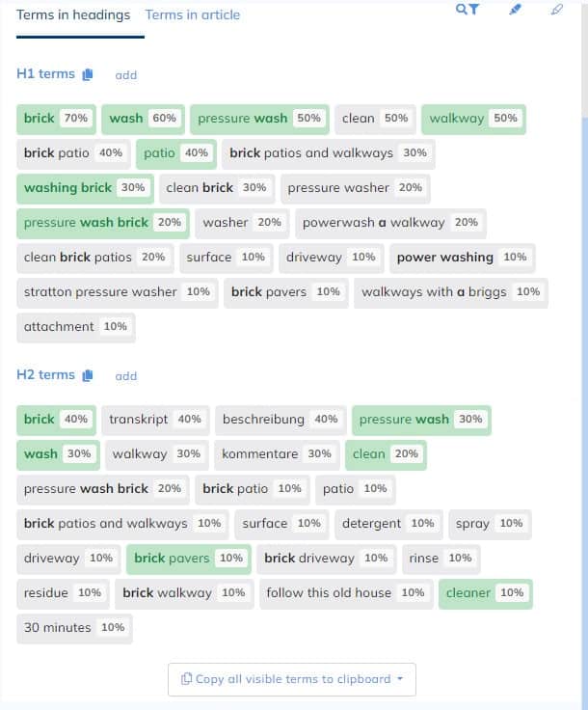Select the spray 10% chip
This screenshot has width=588, height=710.
490,525
